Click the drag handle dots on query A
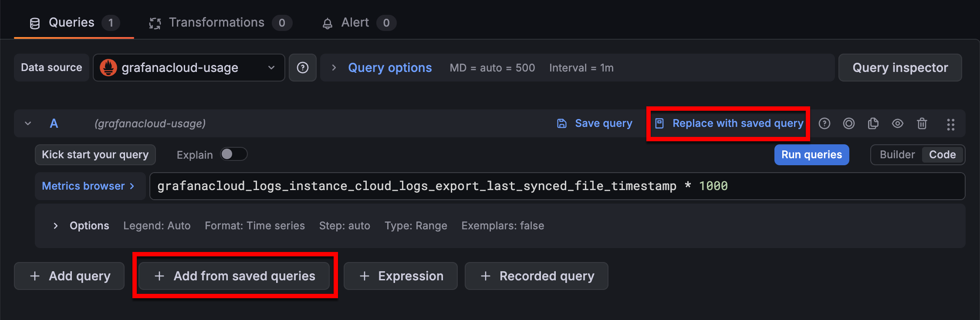Image resolution: width=980 pixels, height=320 pixels. 950,124
